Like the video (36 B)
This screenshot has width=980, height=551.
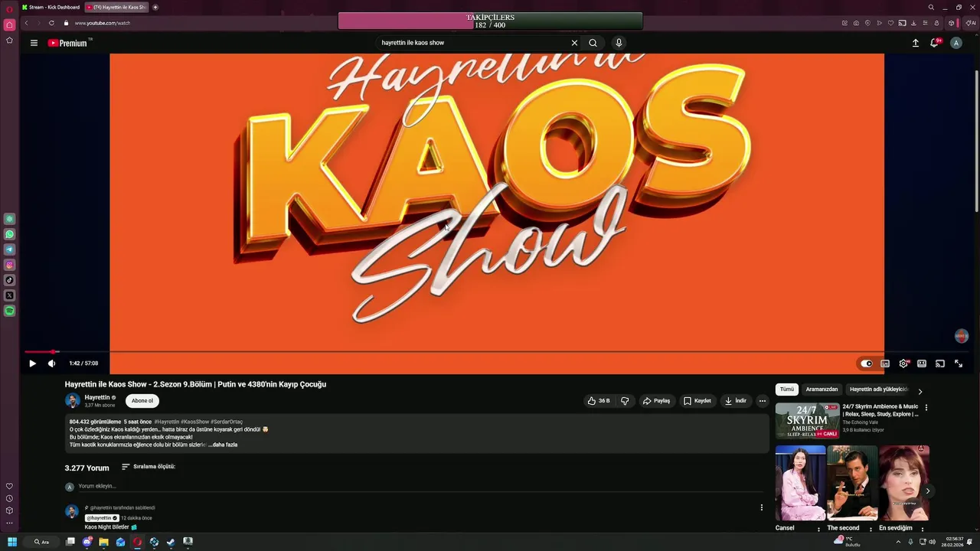click(599, 401)
